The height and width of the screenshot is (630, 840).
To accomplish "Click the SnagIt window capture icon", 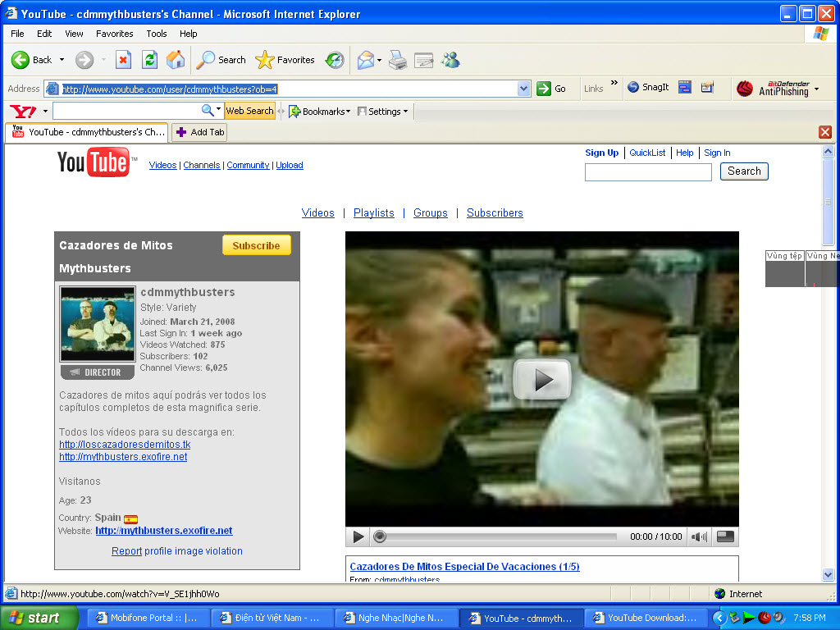I will (685, 87).
